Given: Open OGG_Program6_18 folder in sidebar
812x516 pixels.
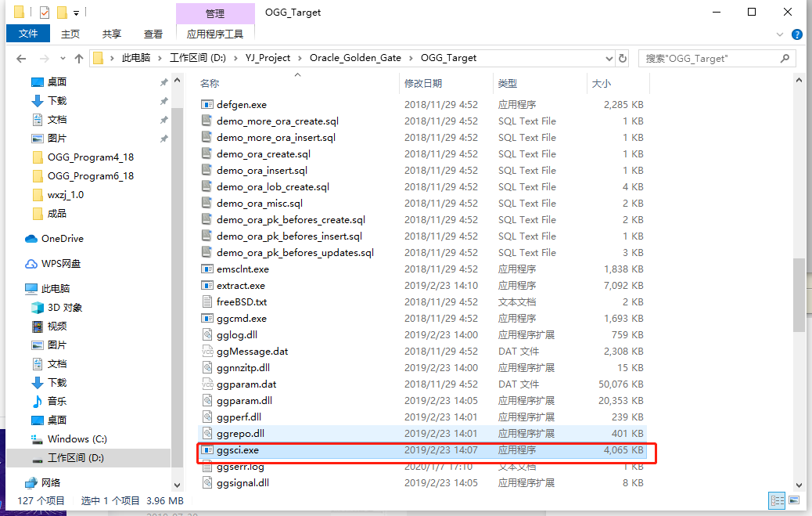Looking at the screenshot, I should pos(90,176).
